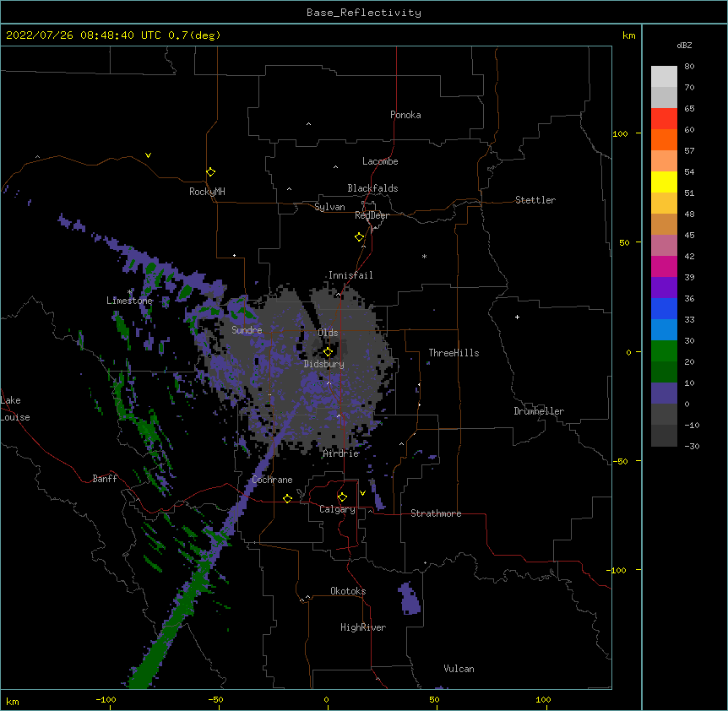
Task: Click the Didsbury city label
Action: coord(323,364)
